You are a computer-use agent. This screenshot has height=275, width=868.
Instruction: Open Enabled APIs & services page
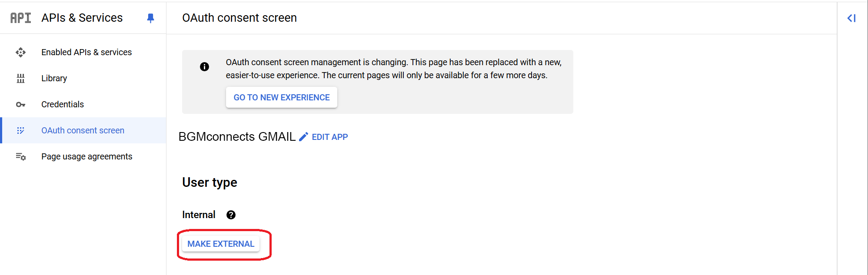point(86,53)
